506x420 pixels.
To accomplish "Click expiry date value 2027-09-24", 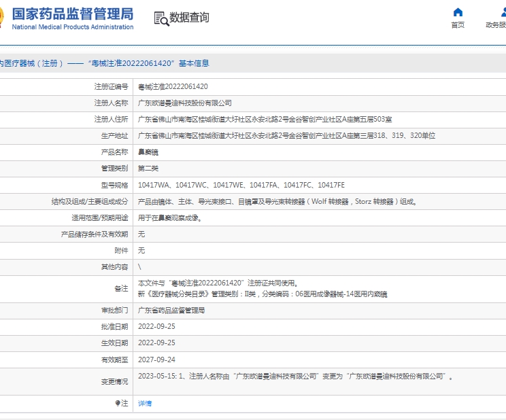I will (x=156, y=360).
